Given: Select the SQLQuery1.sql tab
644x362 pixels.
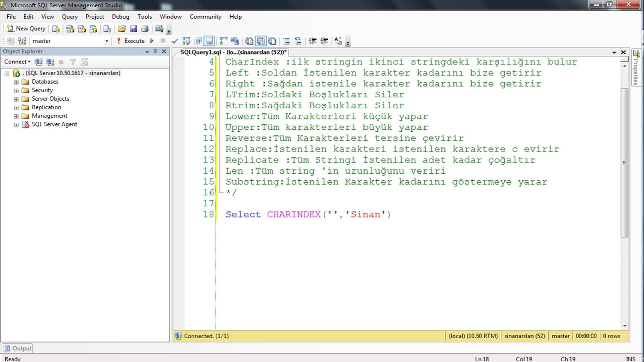Looking at the screenshot, I should [x=233, y=52].
